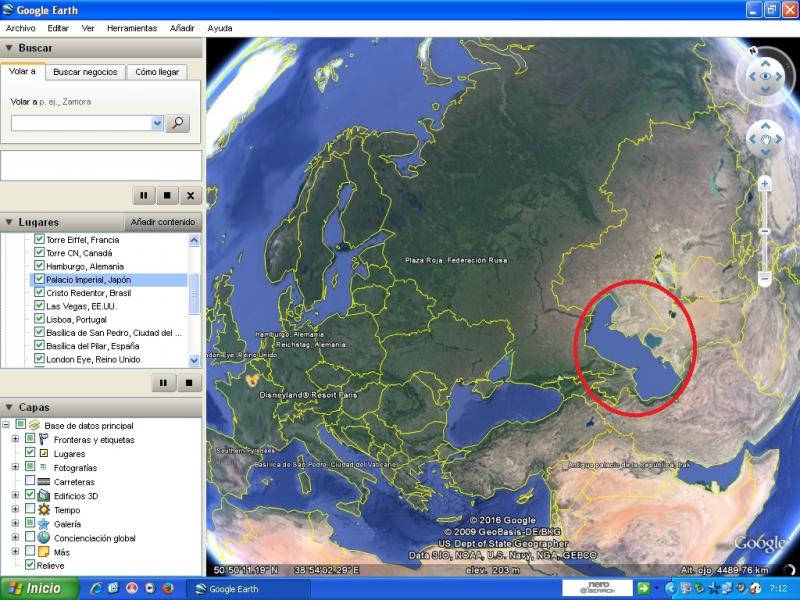Open the Archivo menu

(20, 28)
